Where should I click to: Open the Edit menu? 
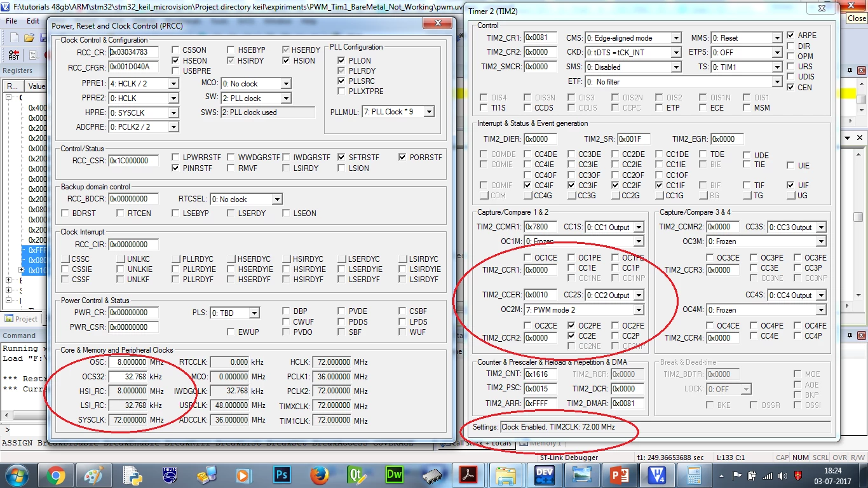click(x=33, y=21)
